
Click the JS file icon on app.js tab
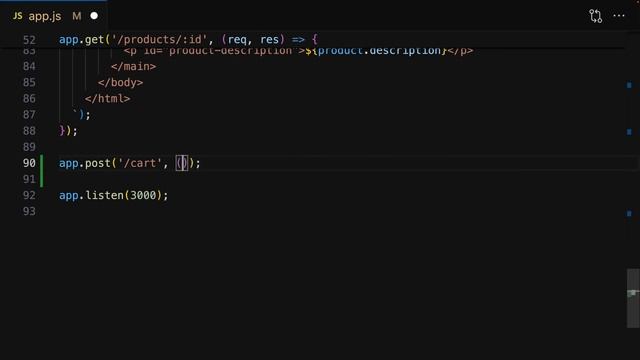pos(18,16)
